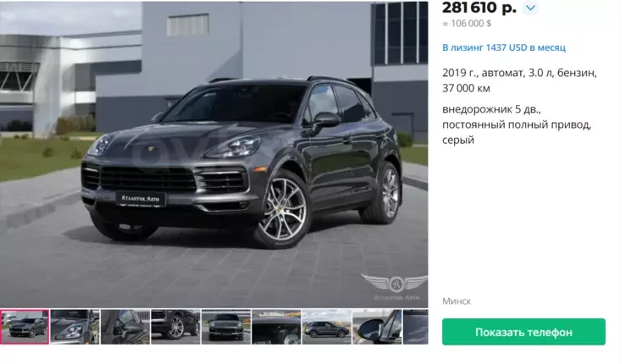
Task: Select the highlighted front three-quarter view thumbnail
Action: [25, 327]
